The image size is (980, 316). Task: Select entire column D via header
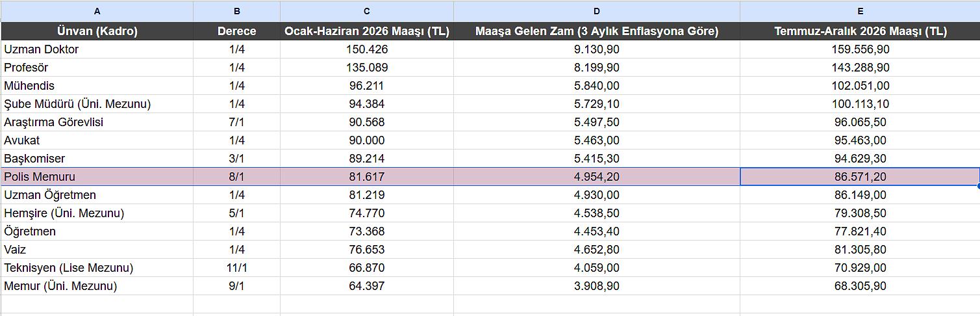click(x=596, y=11)
